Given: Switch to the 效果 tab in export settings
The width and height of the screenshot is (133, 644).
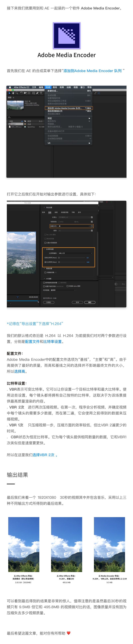Looking at the screenshot, I should pyautogui.click(x=43, y=212).
